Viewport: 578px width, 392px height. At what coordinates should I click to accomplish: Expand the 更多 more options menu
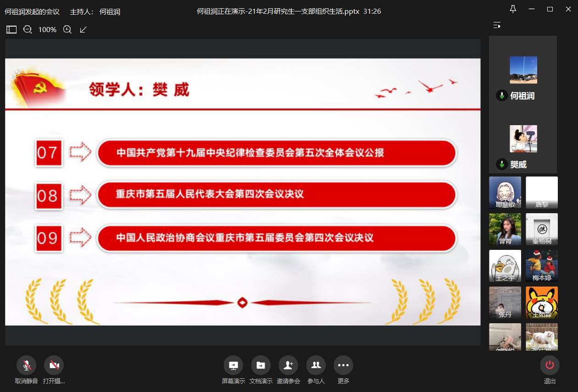tap(343, 365)
